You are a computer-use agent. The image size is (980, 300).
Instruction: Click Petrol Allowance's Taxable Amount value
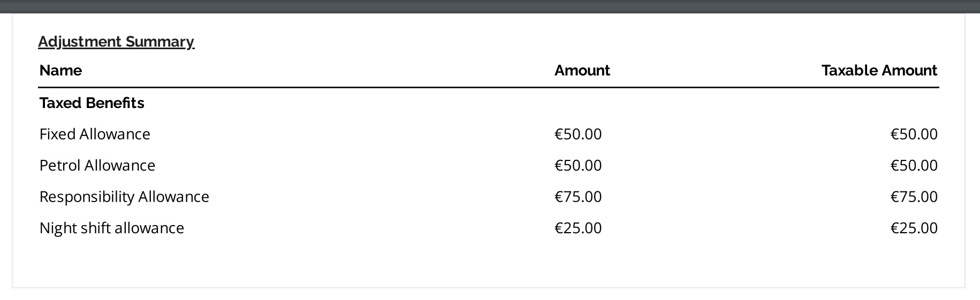(x=914, y=165)
